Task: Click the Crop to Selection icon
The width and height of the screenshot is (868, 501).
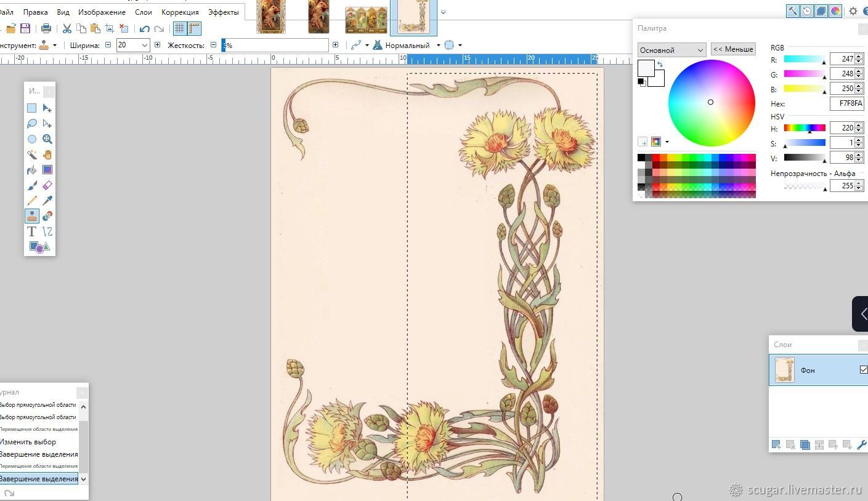Action: (110, 28)
